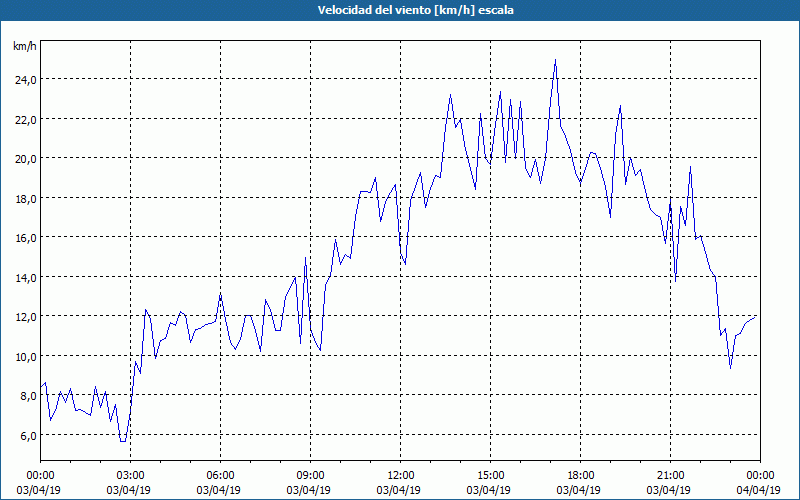Click the '09:00' time axis label
The height and width of the screenshot is (500, 800).
pos(310,476)
